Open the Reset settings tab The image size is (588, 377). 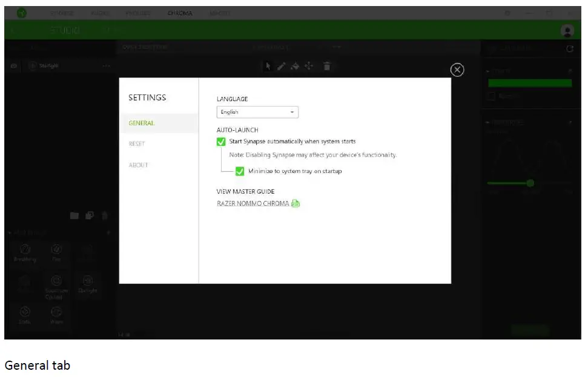point(137,144)
